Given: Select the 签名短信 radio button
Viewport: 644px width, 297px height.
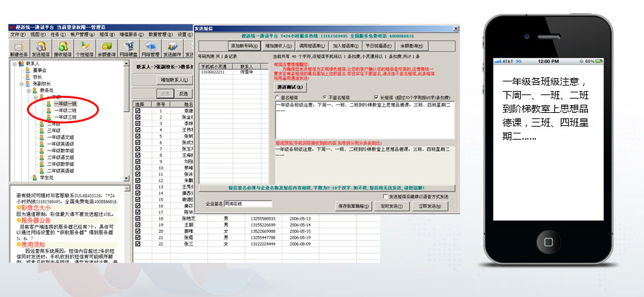Looking at the screenshot, I should [x=278, y=97].
